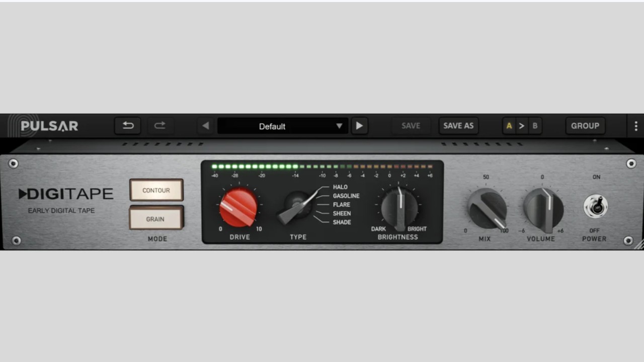Click the red DRIVE knob

click(238, 207)
